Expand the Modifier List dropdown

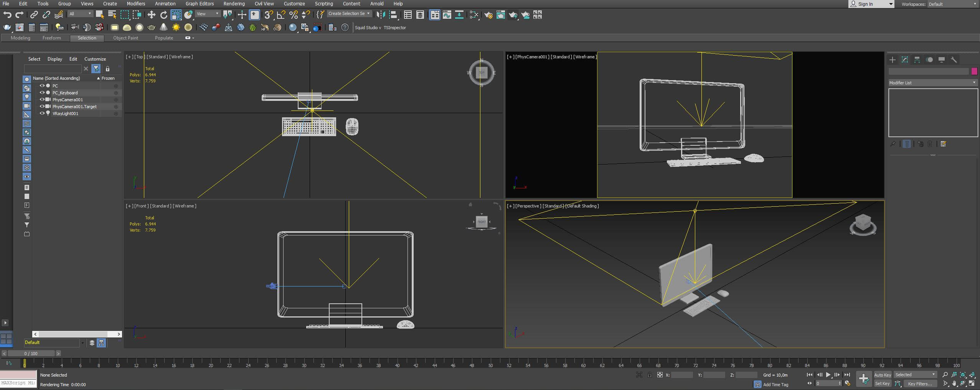[932, 83]
